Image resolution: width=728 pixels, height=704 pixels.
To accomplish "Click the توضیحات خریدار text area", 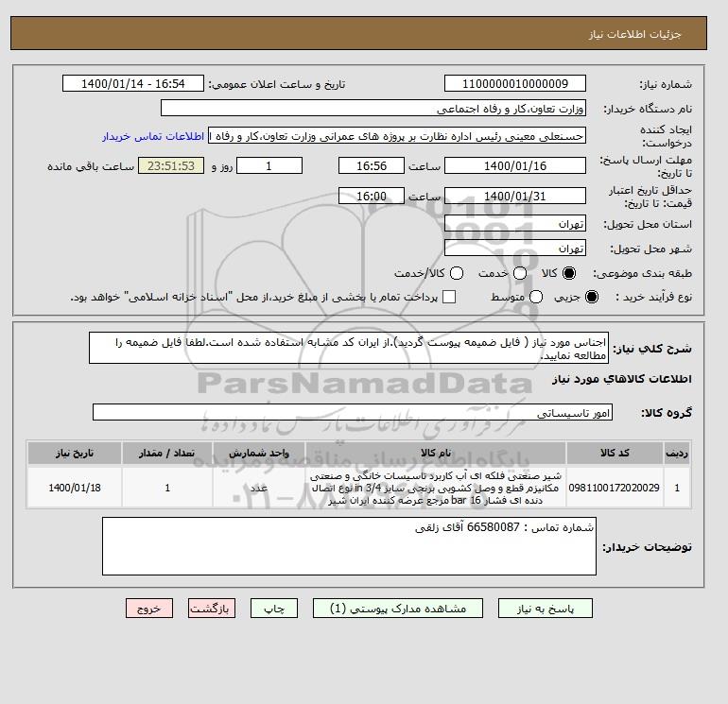I will click(x=349, y=546).
